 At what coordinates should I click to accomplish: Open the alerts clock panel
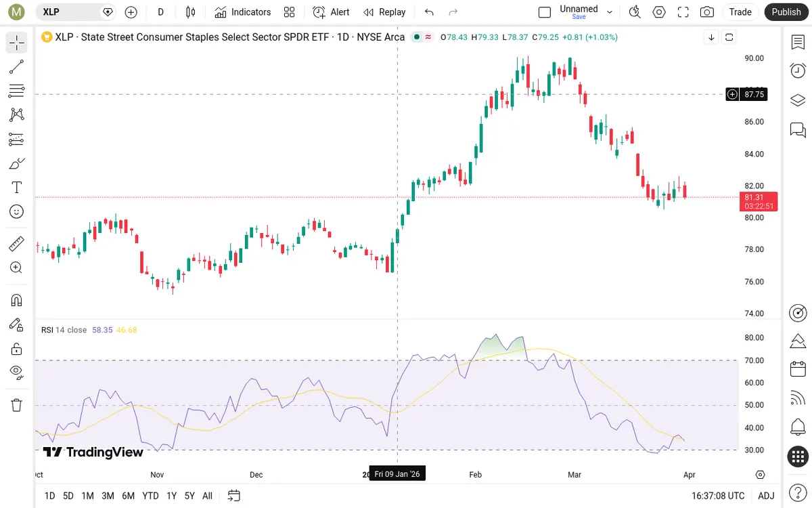pos(798,70)
